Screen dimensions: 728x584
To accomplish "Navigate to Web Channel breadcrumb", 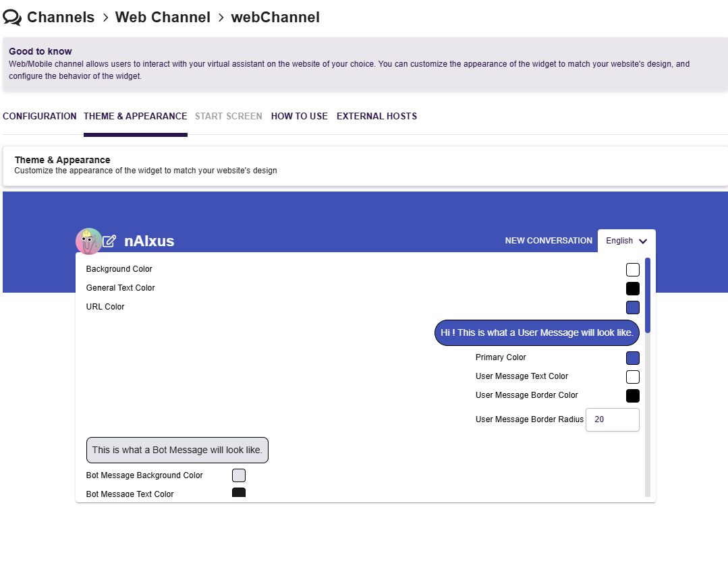I will click(163, 17).
